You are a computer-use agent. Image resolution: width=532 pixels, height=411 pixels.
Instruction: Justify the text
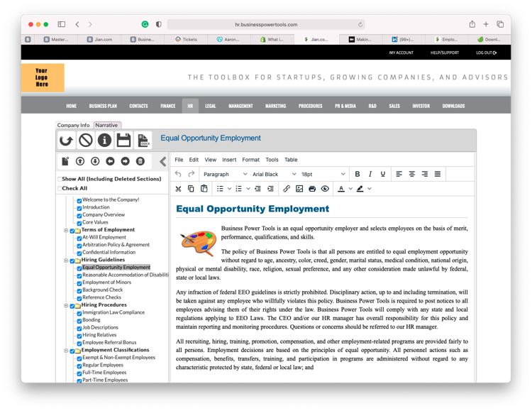click(x=438, y=174)
